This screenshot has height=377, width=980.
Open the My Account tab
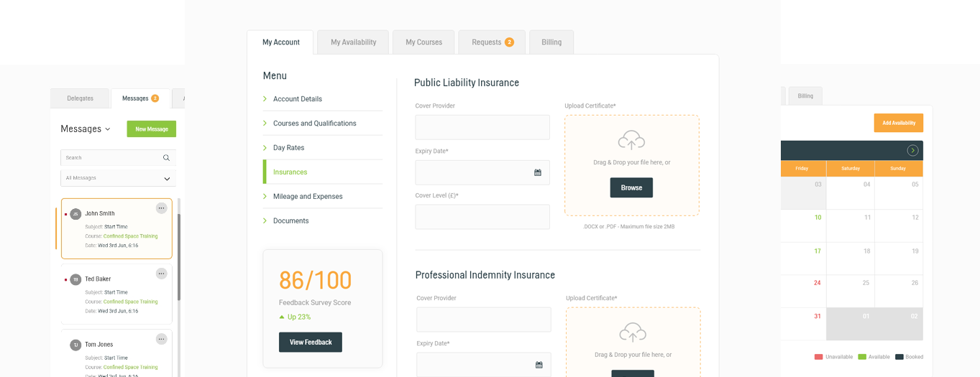tap(280, 42)
